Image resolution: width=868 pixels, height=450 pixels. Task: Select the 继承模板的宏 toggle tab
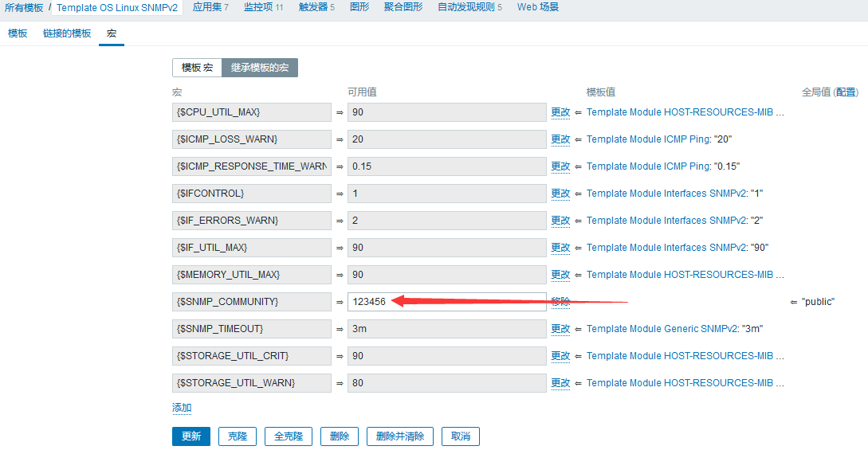[259, 68]
